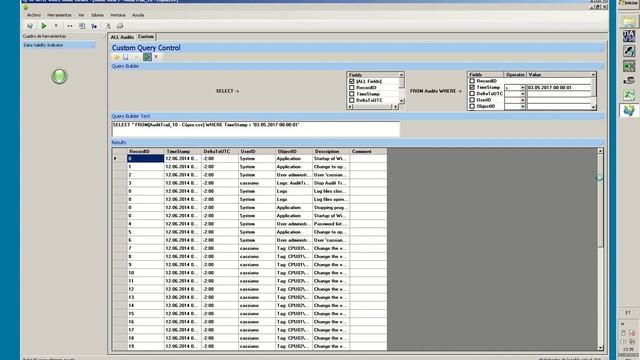Check ObjectID in the WHERE fields list
This screenshot has height=360, width=640.
coord(472,106)
